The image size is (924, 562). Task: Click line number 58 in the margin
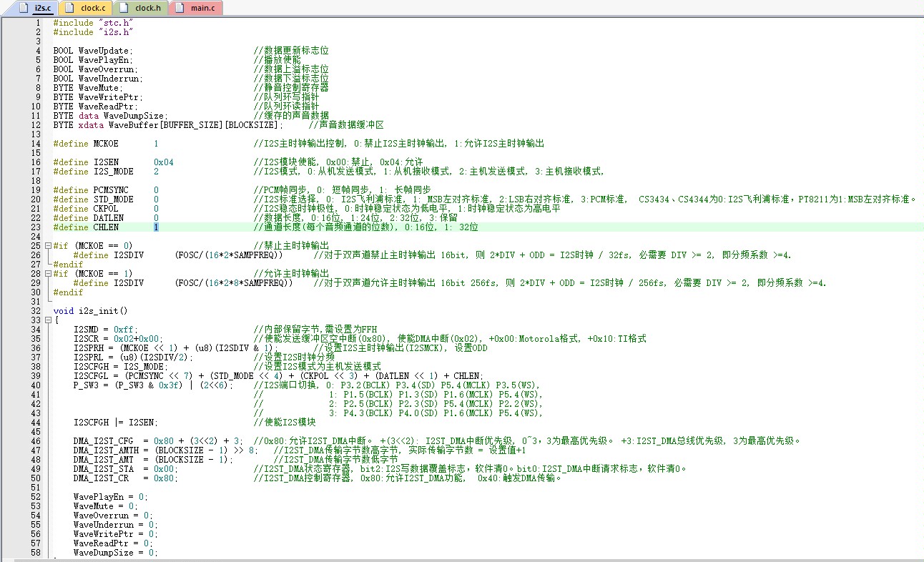click(x=35, y=552)
